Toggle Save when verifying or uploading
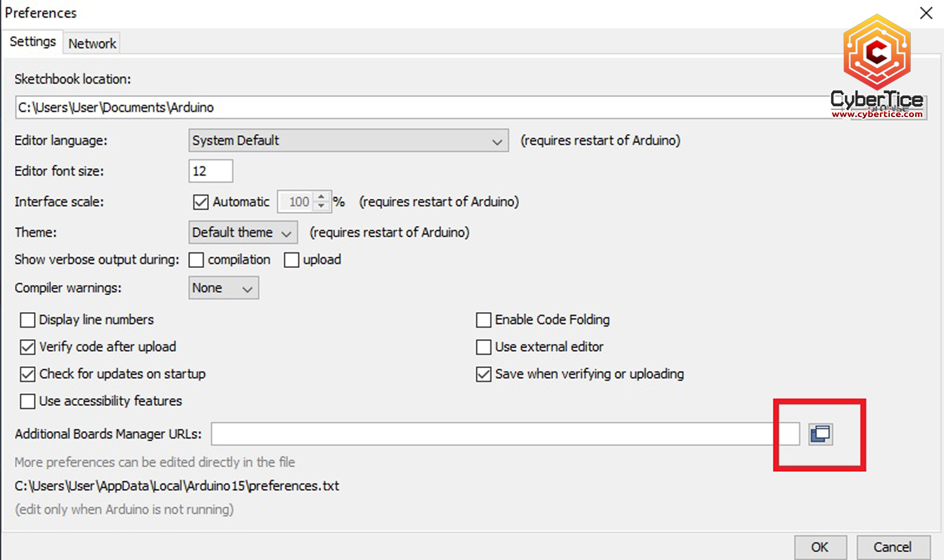Image resolution: width=944 pixels, height=560 pixels. click(483, 374)
